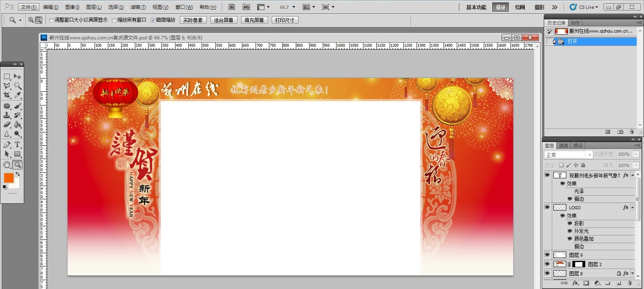
Task: Create a new layer group folder
Action: [608, 283]
